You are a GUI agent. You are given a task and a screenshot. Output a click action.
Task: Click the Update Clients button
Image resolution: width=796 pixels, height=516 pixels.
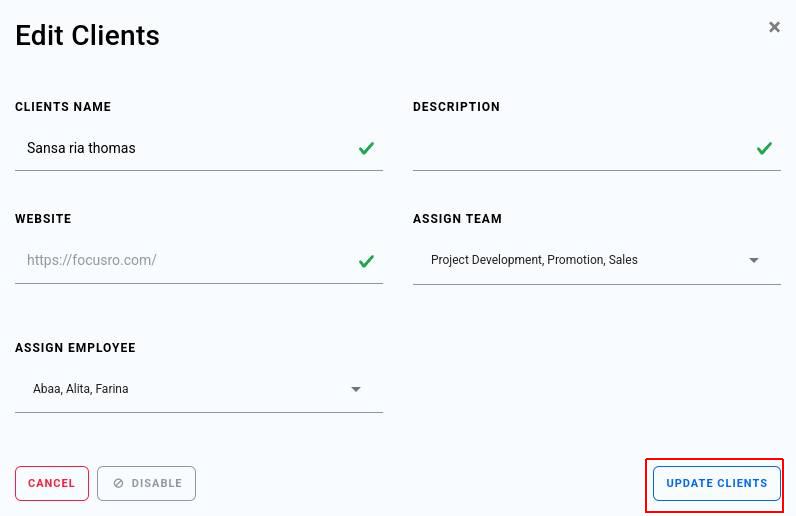coord(717,483)
